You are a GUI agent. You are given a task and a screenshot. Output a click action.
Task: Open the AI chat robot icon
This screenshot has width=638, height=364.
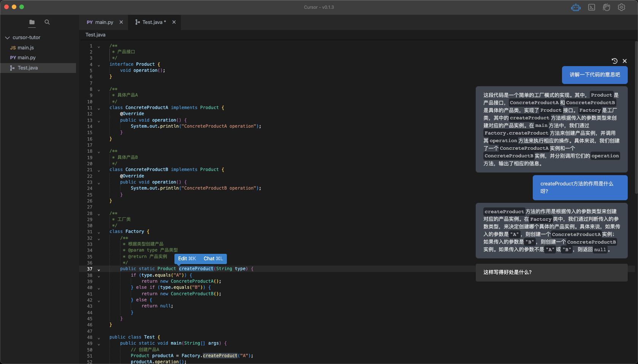point(576,7)
